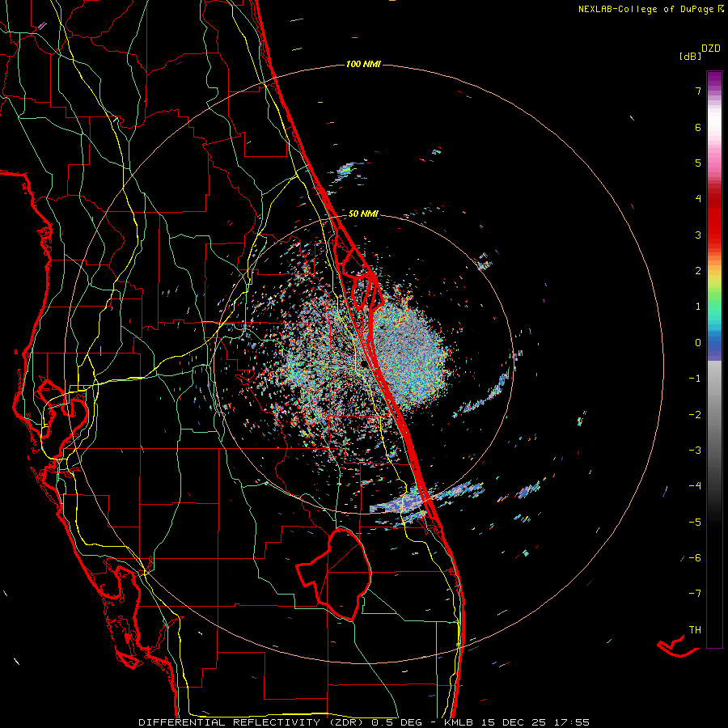Click the "-5" value on the color scale
The height and width of the screenshot is (728, 728).
click(x=695, y=523)
